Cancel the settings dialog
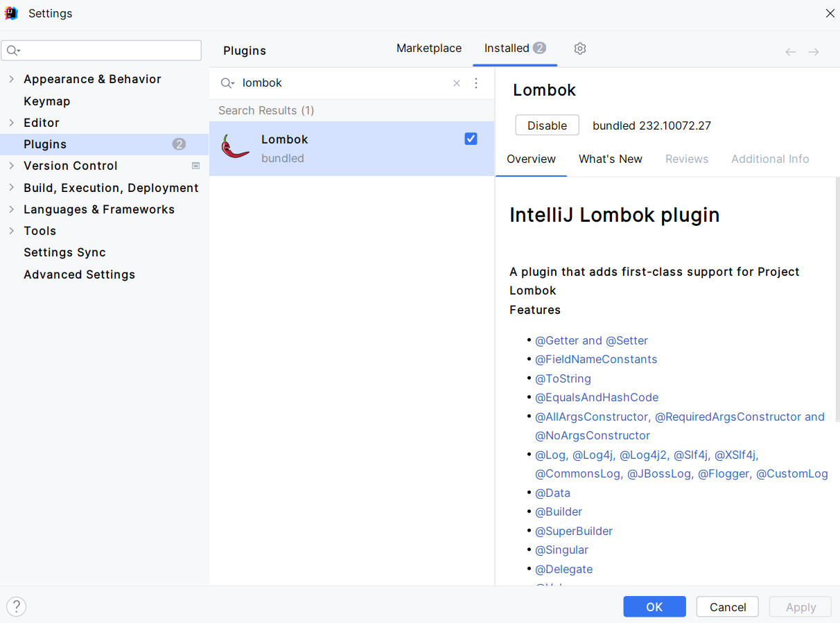Image resolution: width=840 pixels, height=623 pixels. [728, 607]
